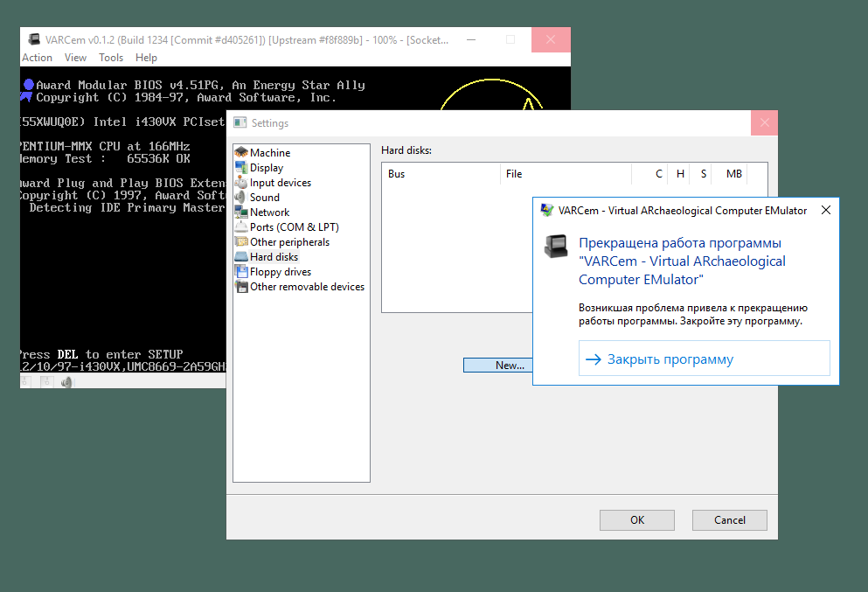Viewport: 868px width, 592px height.
Task: Click the Settings dialog title icon
Action: [x=240, y=122]
